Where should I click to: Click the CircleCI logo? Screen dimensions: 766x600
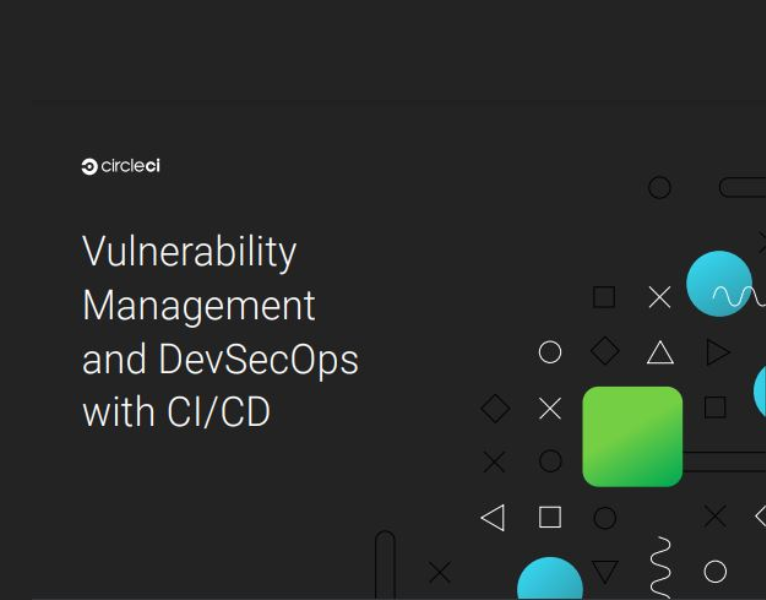(121, 167)
